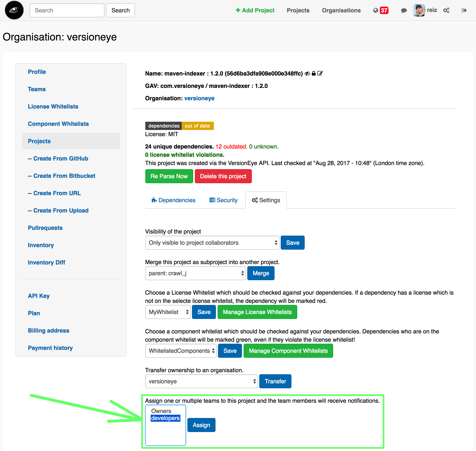Viewport: 476px width, 451px height.
Task: Open the parent: crawl_j merge dropdown
Action: click(x=195, y=273)
